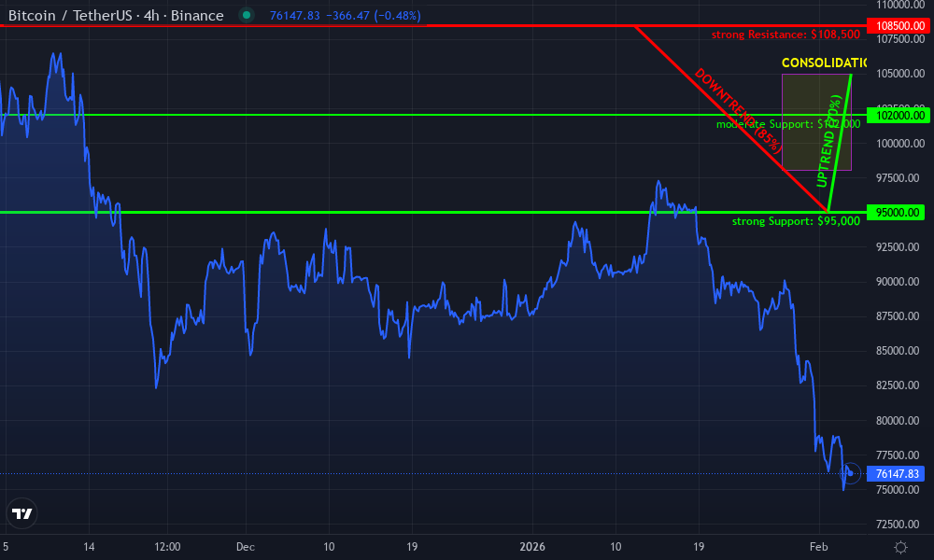
Task: Select the green 95000.00 price tag
Action: coord(896,212)
